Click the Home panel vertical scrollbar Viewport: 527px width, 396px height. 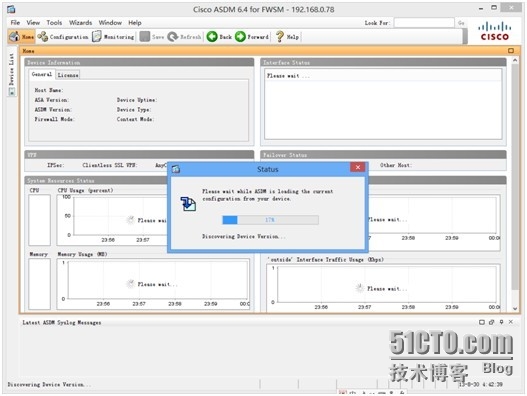pos(515,176)
